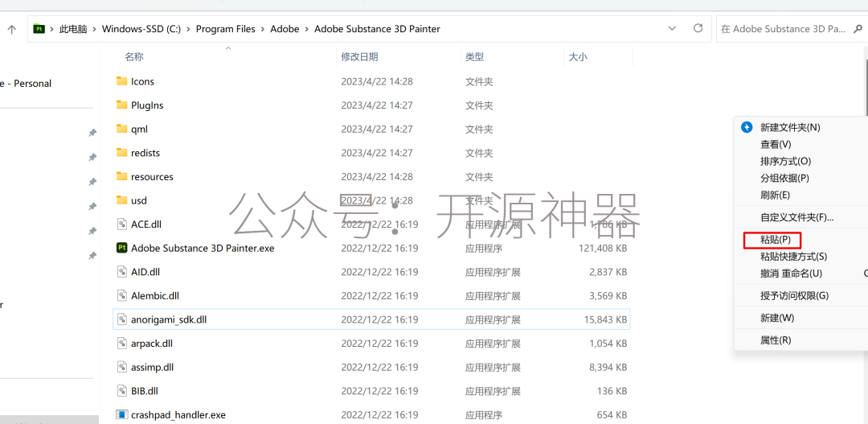Click the BIB.dll file icon

122,391
